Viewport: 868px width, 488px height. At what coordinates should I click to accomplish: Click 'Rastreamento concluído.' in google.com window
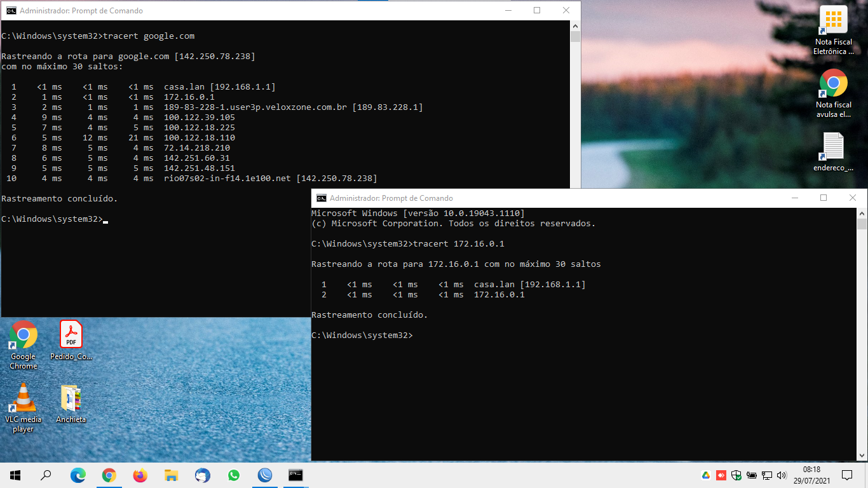point(60,199)
